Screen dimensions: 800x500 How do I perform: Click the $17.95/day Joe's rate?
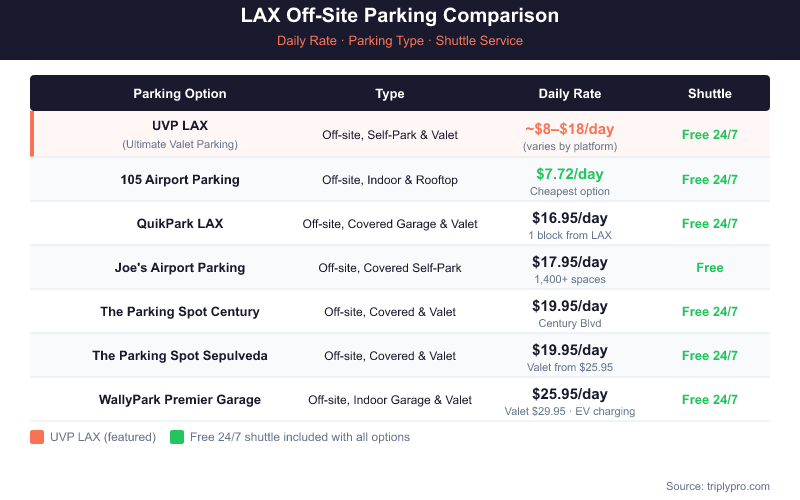[570, 261]
